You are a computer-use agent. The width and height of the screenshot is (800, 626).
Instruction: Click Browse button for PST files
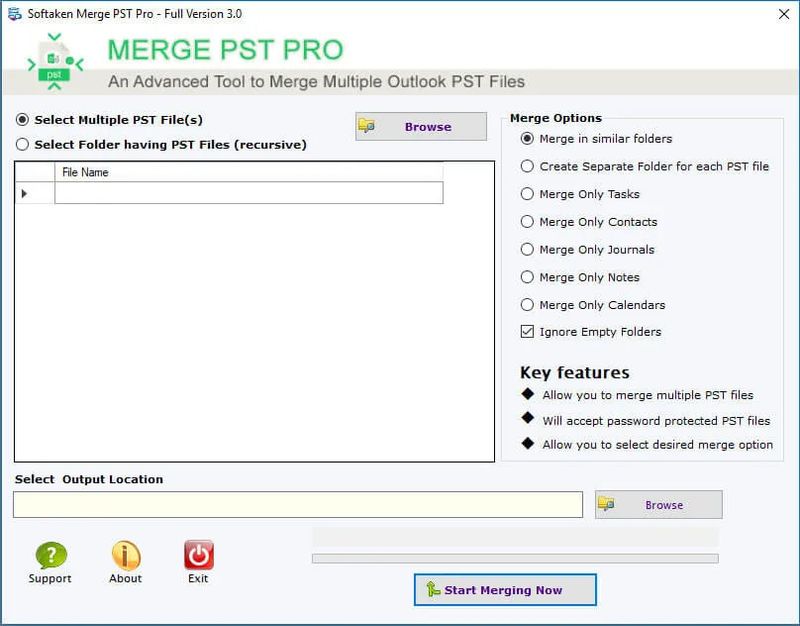pos(421,127)
